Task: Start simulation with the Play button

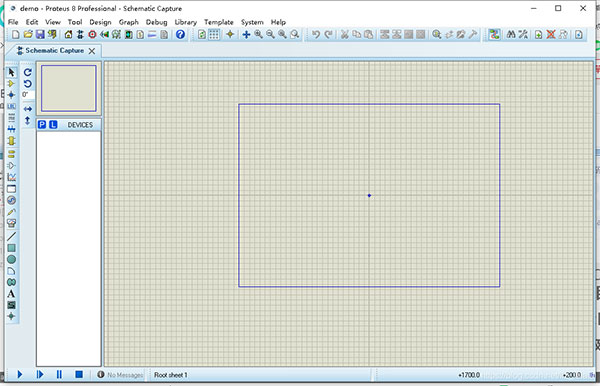Action: coord(20,375)
